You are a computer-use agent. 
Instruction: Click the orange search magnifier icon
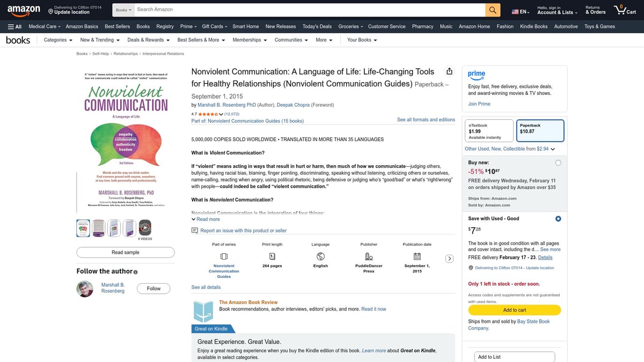point(492,9)
